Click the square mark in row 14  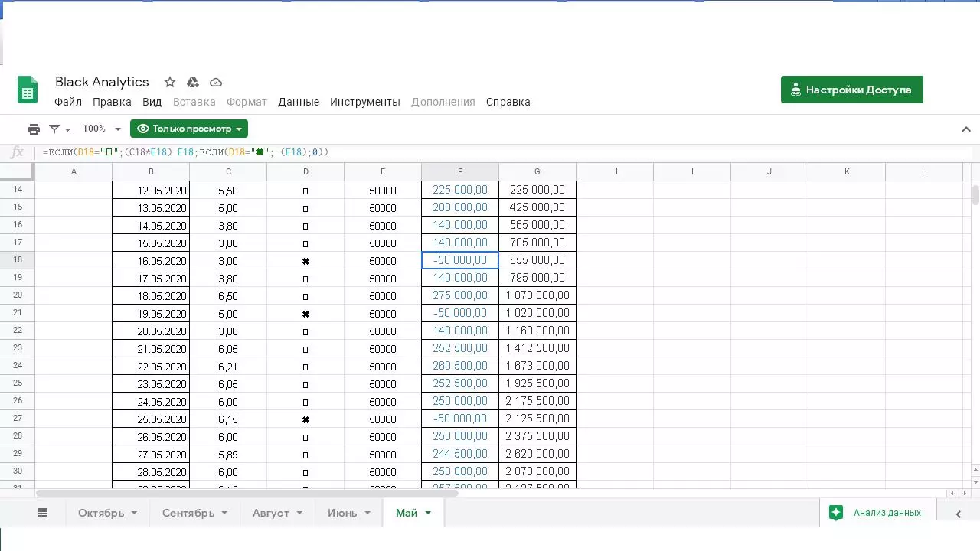[x=305, y=191]
